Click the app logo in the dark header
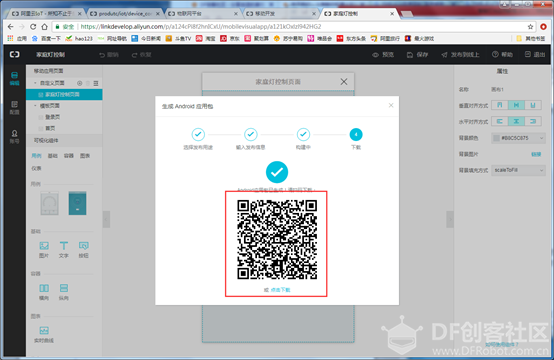554x360 pixels. (x=14, y=54)
